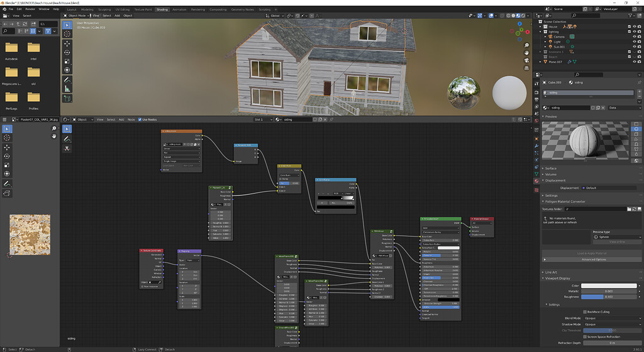Open the outliner filter funnel icon
644x352 pixels.
tap(630, 16)
